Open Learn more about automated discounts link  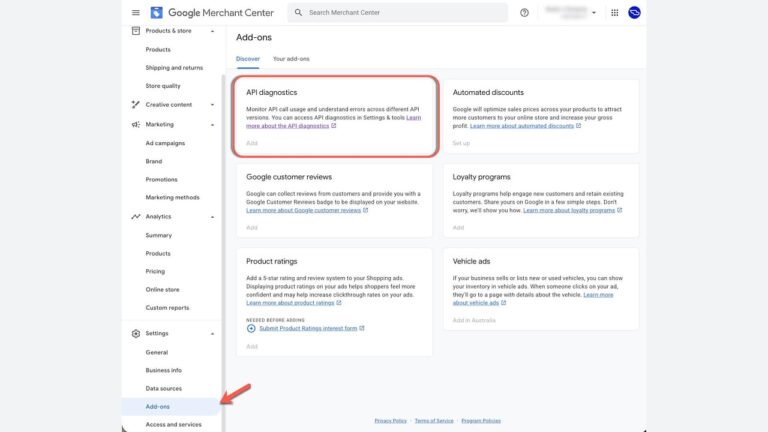[x=522, y=126]
